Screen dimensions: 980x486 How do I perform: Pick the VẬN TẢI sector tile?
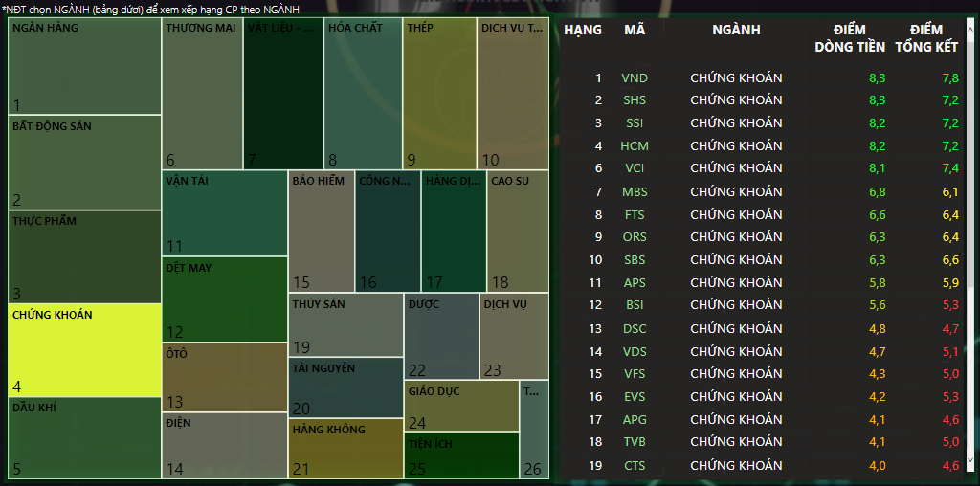click(x=225, y=213)
